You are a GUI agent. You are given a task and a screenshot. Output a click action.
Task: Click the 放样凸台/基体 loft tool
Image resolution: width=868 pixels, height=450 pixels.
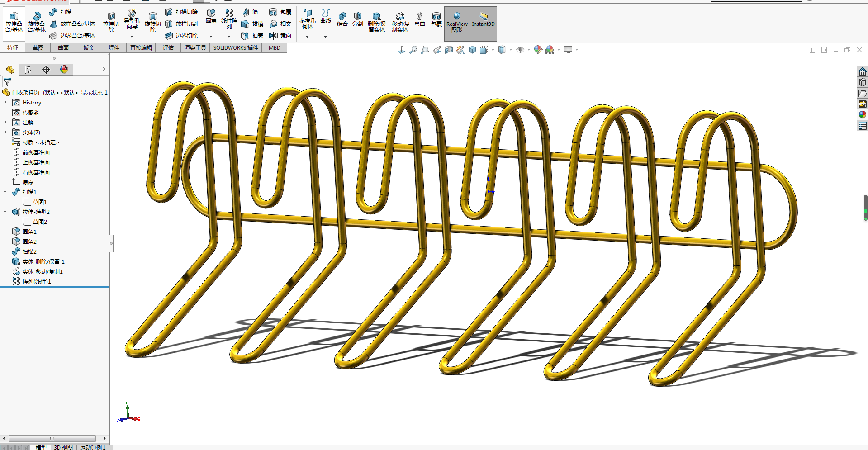(x=72, y=24)
